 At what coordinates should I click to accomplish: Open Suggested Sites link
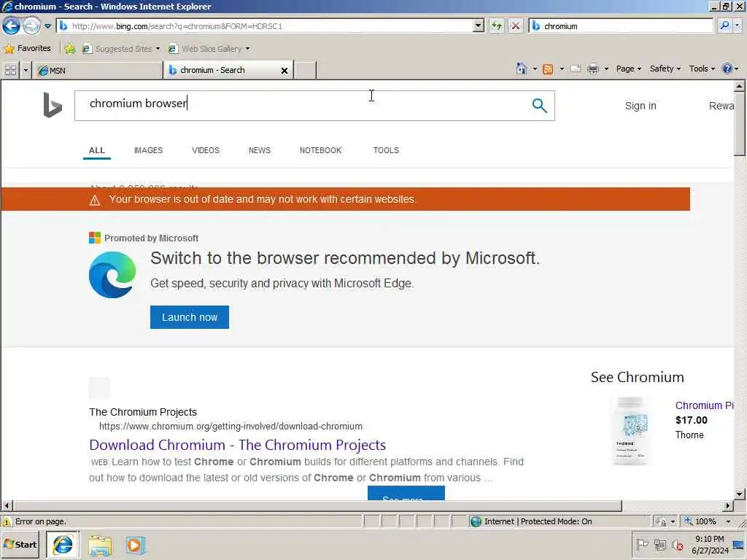tap(120, 49)
